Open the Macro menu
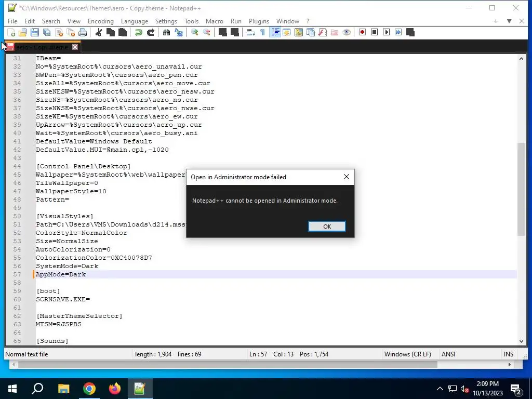 [x=215, y=21]
